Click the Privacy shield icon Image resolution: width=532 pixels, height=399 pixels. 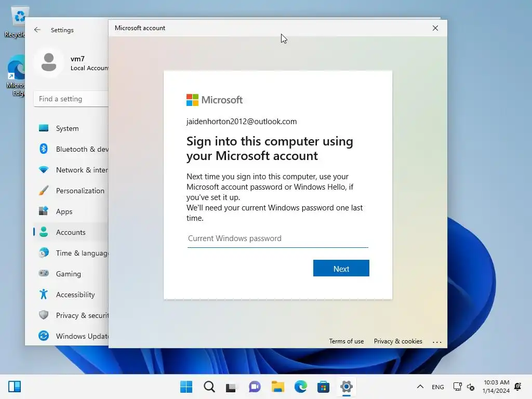tap(44, 315)
